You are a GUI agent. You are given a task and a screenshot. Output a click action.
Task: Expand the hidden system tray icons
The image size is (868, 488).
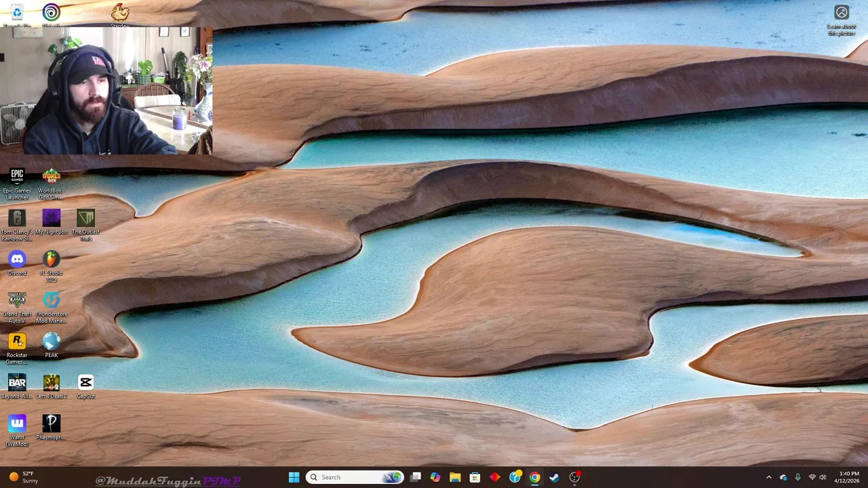coord(768,477)
